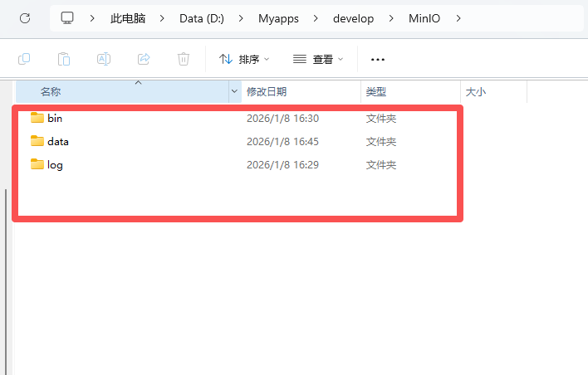Navigate to Myapps breadcrumb
The height and width of the screenshot is (375, 588).
(278, 19)
